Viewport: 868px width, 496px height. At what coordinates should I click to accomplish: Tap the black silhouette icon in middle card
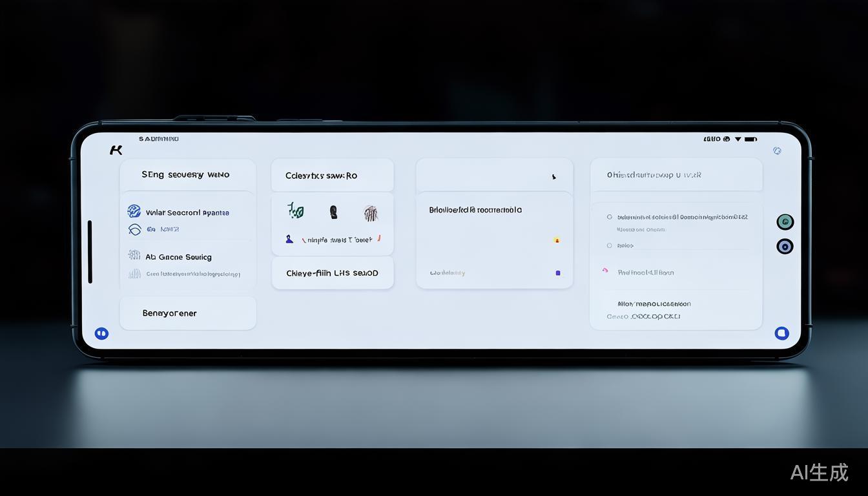333,212
